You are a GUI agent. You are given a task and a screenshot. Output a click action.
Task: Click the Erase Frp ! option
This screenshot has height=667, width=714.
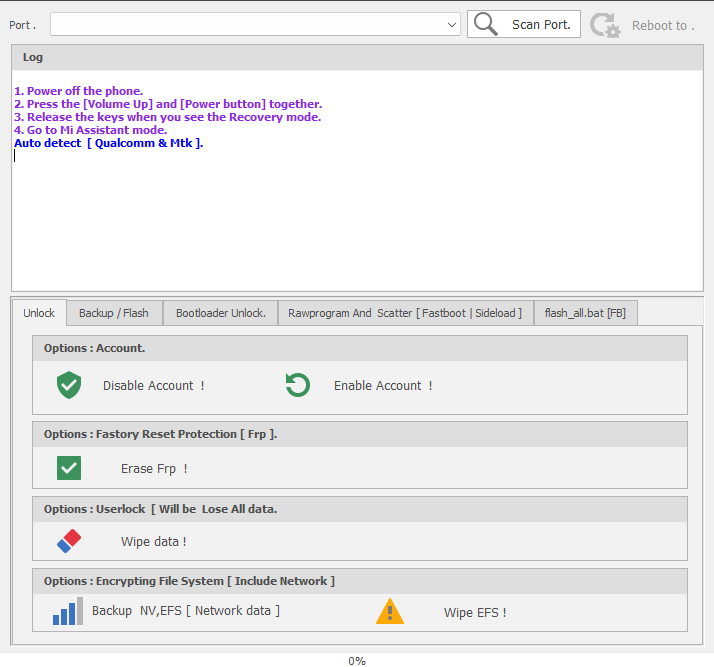coord(154,468)
